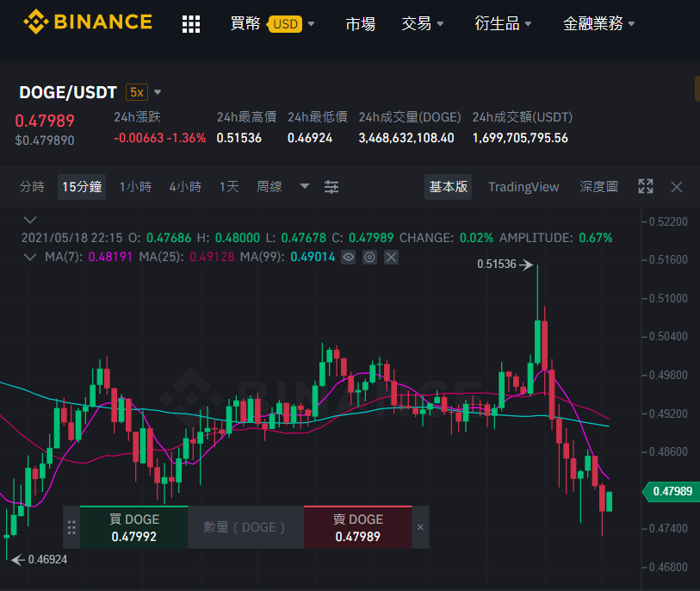The image size is (700, 591).
Task: Click the MA(7) value 0.48191
Action: click(110, 257)
